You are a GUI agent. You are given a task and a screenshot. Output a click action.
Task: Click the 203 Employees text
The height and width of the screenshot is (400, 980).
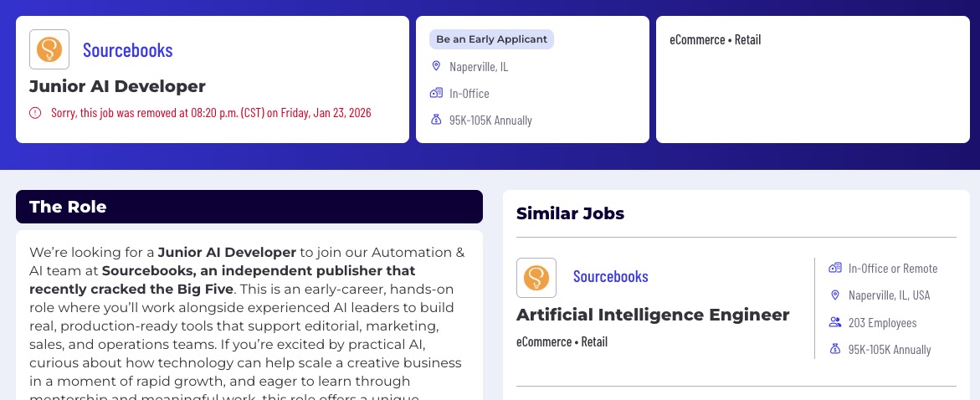pos(882,322)
